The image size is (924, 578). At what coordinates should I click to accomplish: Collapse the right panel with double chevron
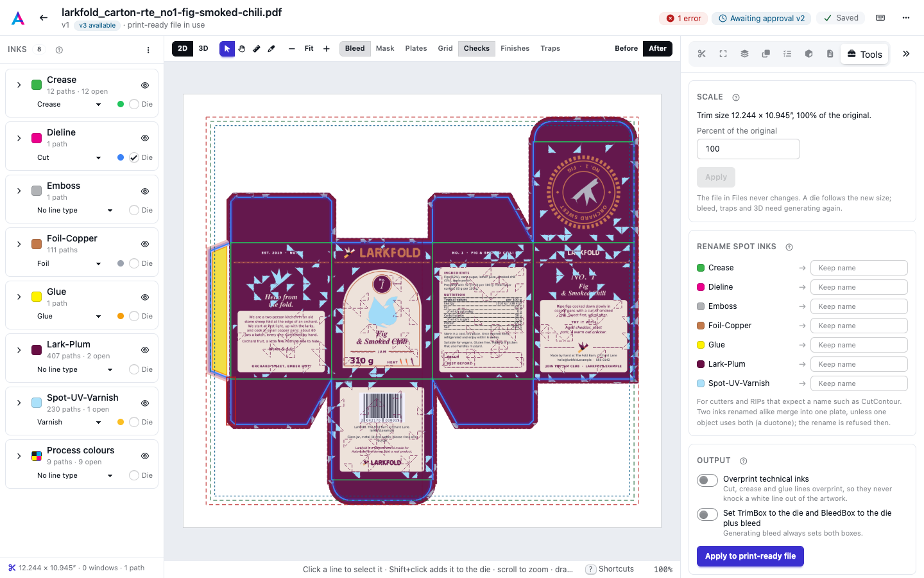906,54
